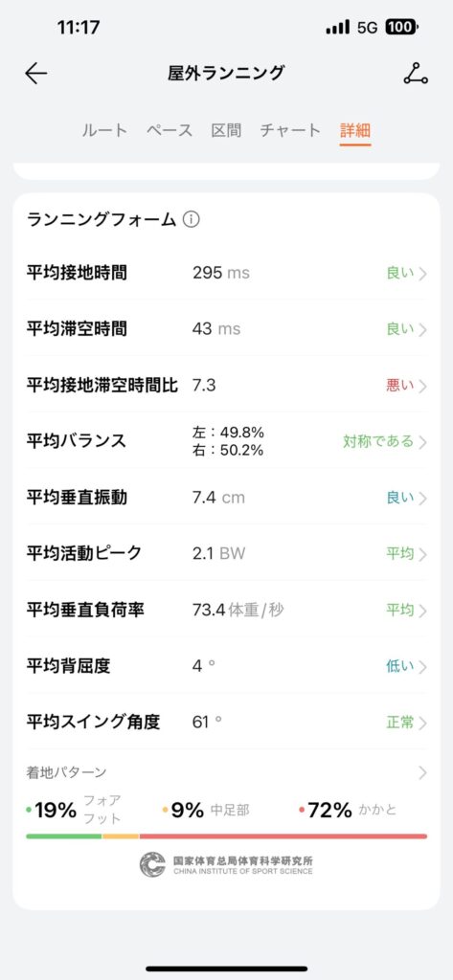Switch to the ルート tab
The image size is (453, 980).
(x=104, y=130)
